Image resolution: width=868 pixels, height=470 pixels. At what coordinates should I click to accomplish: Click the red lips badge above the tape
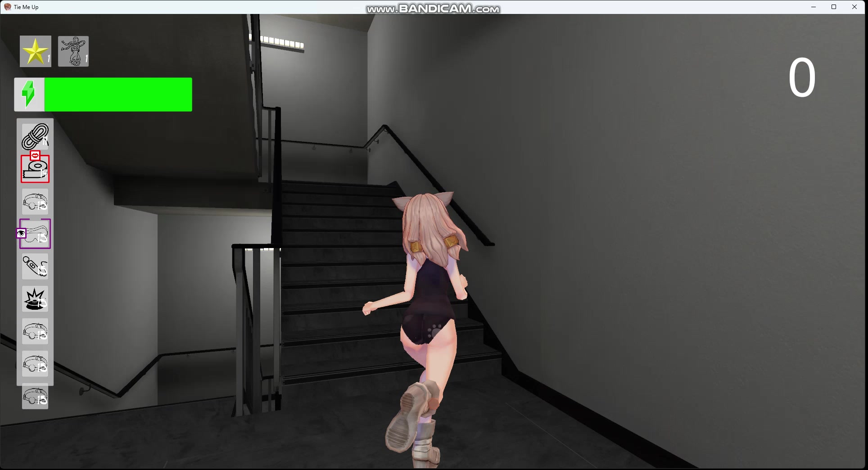click(x=35, y=156)
